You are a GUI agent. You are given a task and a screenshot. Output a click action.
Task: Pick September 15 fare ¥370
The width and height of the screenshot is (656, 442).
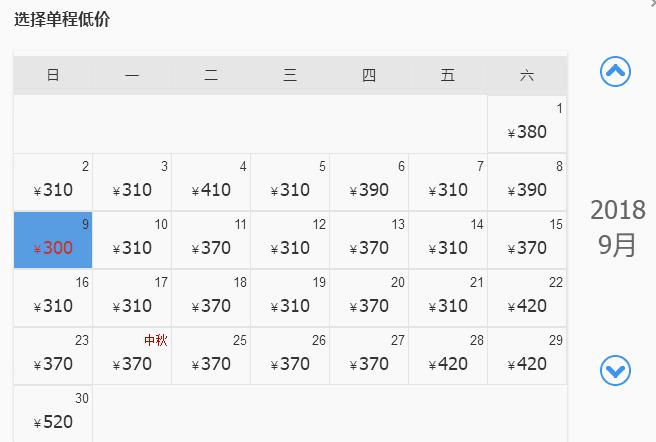(x=527, y=240)
